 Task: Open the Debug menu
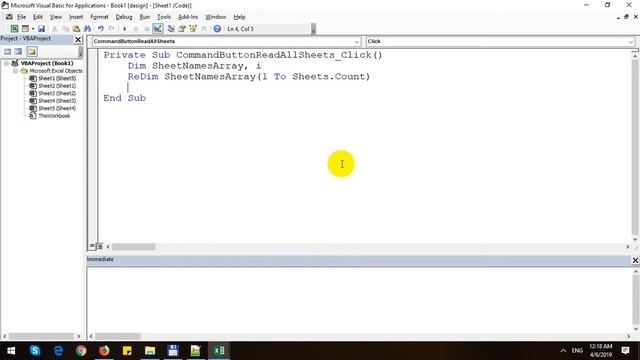(x=124, y=17)
